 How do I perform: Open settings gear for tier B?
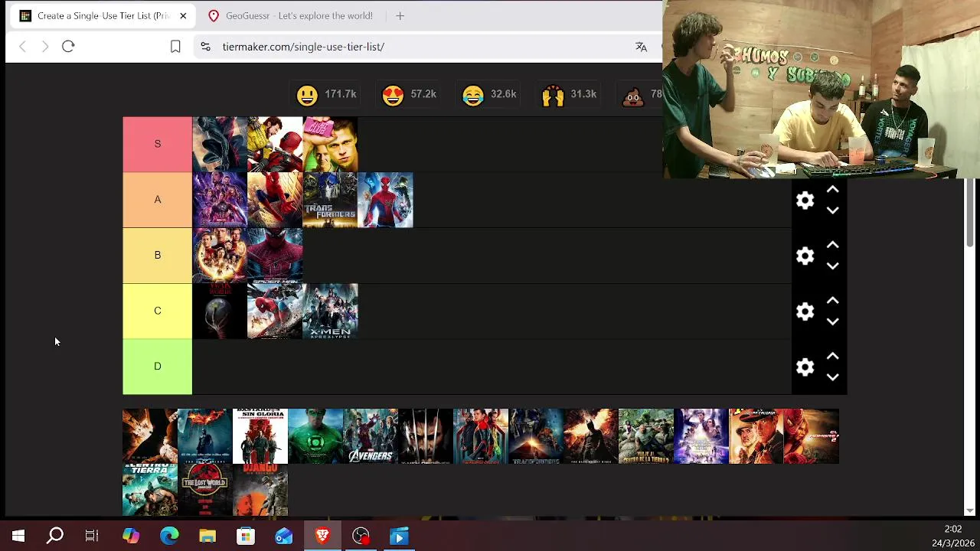click(805, 256)
